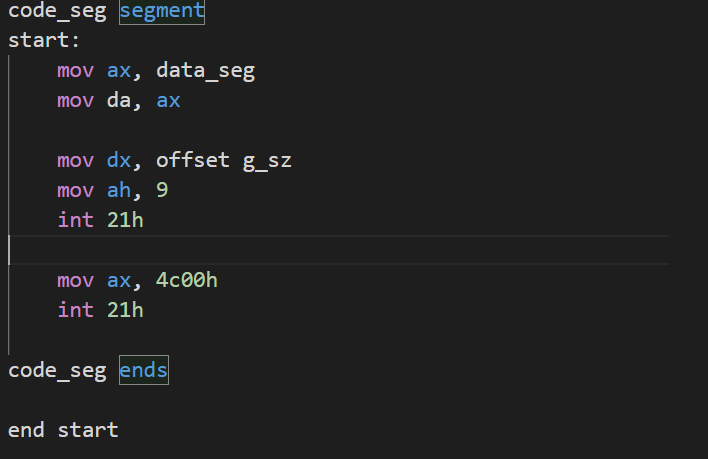Click '21h' on the line below 'mov ah, 9'
Image resolution: width=708 pixels, height=459 pixels.
click(125, 220)
